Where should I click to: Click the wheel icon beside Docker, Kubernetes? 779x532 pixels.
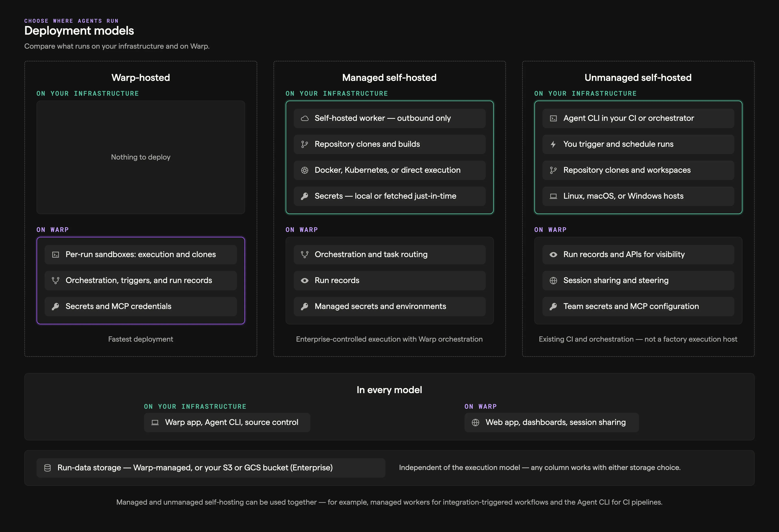pos(304,170)
